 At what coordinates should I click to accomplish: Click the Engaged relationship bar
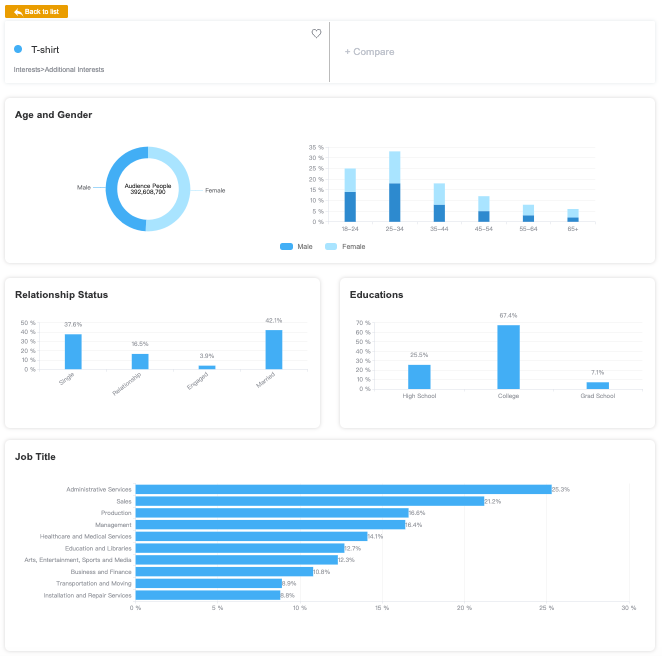(207, 367)
